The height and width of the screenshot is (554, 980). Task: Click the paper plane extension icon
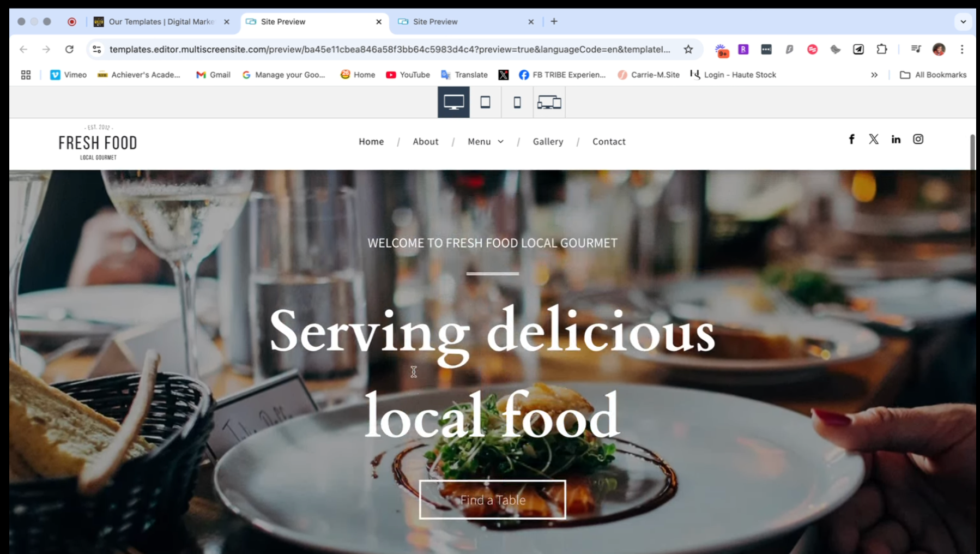pyautogui.click(x=858, y=49)
